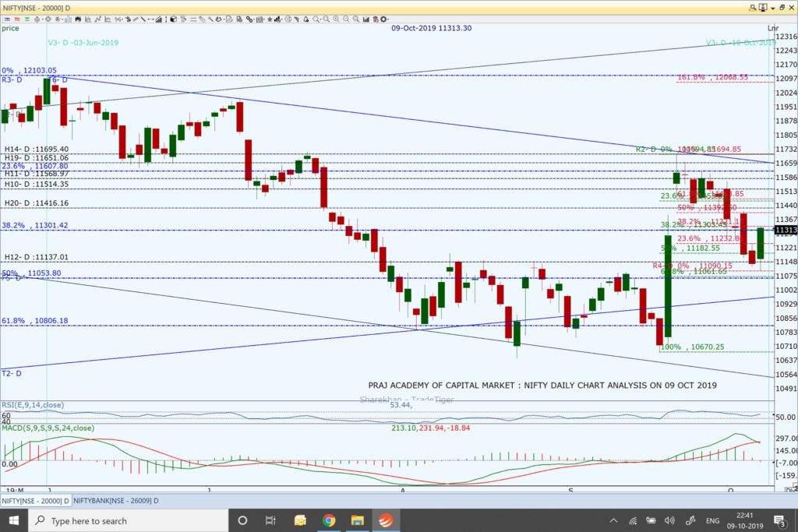Select the vertical line drawing tool
This screenshot has height=532, width=798.
coord(167,19)
